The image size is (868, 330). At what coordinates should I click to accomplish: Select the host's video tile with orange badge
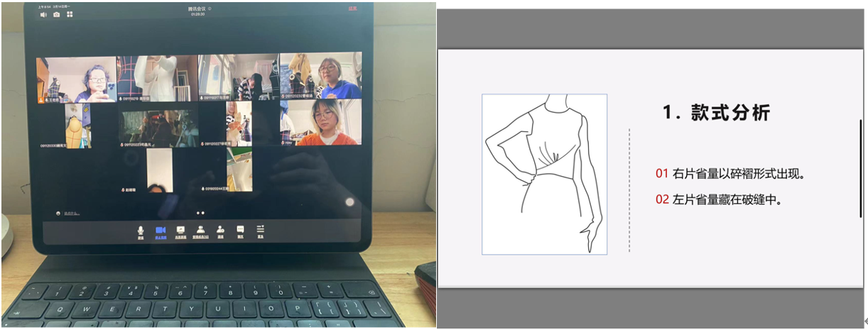(77, 79)
